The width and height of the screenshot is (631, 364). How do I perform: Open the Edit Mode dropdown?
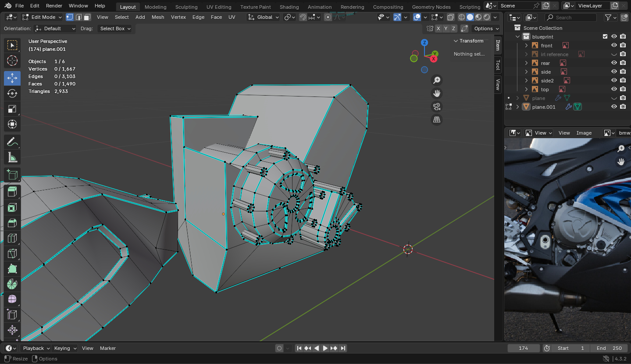(x=42, y=17)
